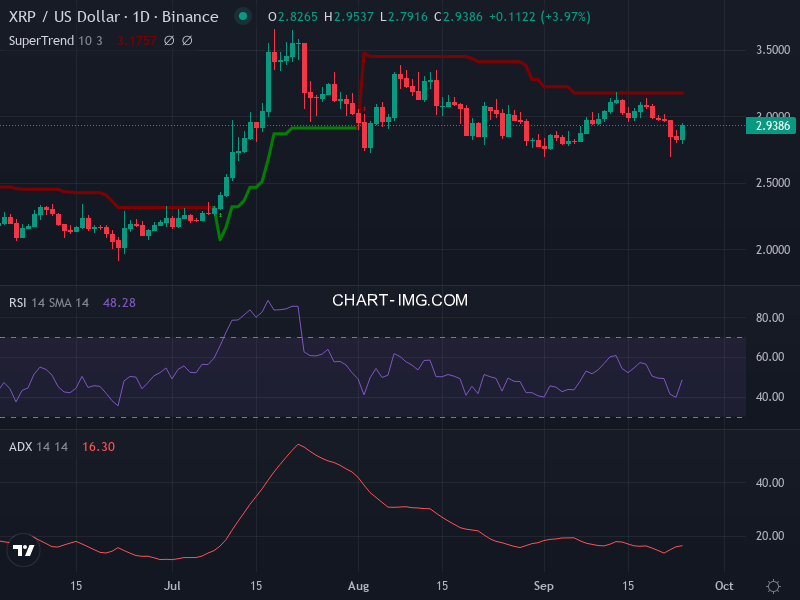Click the RSI value 48.28
Viewport: 800px width, 600px height.
point(119,302)
